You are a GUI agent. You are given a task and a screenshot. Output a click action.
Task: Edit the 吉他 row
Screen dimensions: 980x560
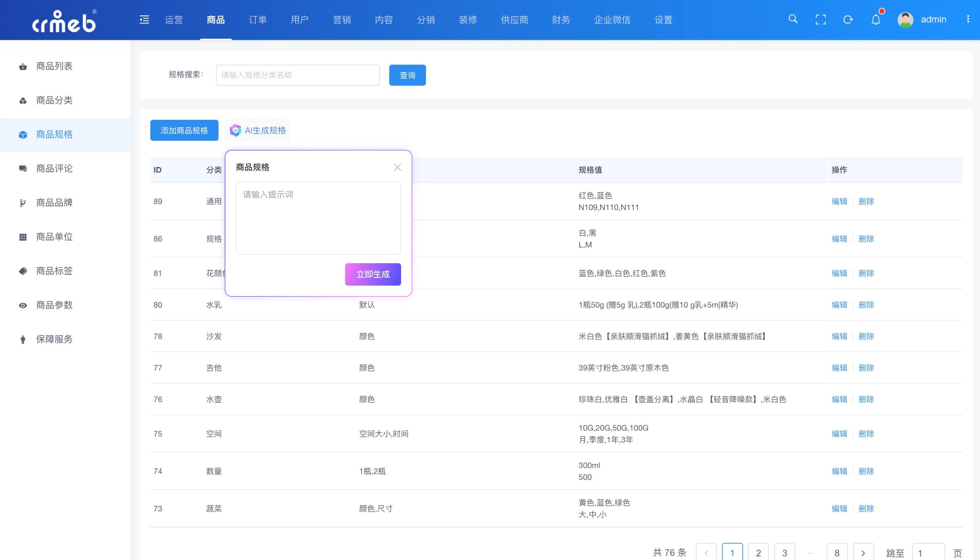tap(839, 368)
